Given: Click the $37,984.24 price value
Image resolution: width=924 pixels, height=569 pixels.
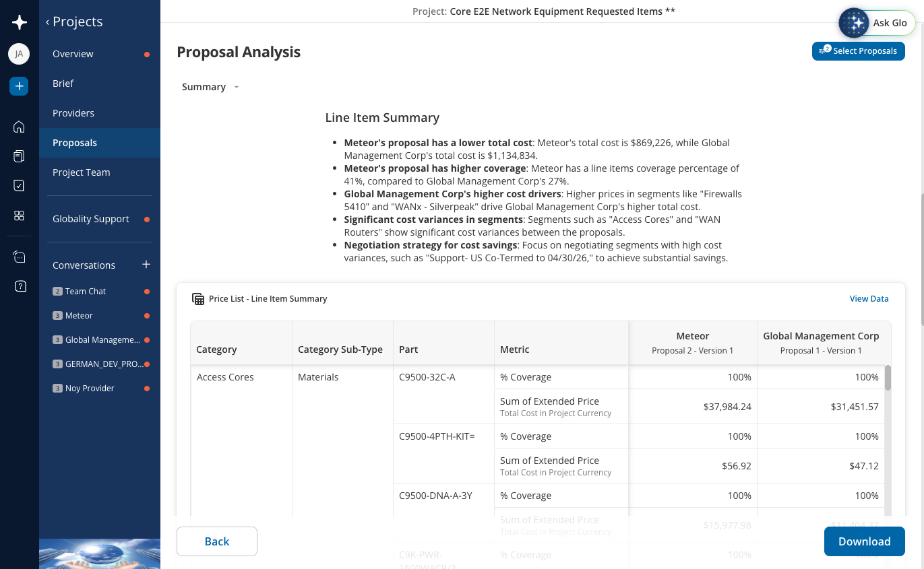Looking at the screenshot, I should [x=727, y=407].
